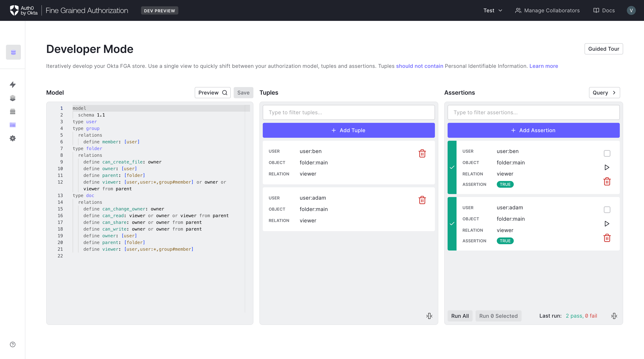Click line number 22 in editor
644x359 pixels.
(x=60, y=256)
